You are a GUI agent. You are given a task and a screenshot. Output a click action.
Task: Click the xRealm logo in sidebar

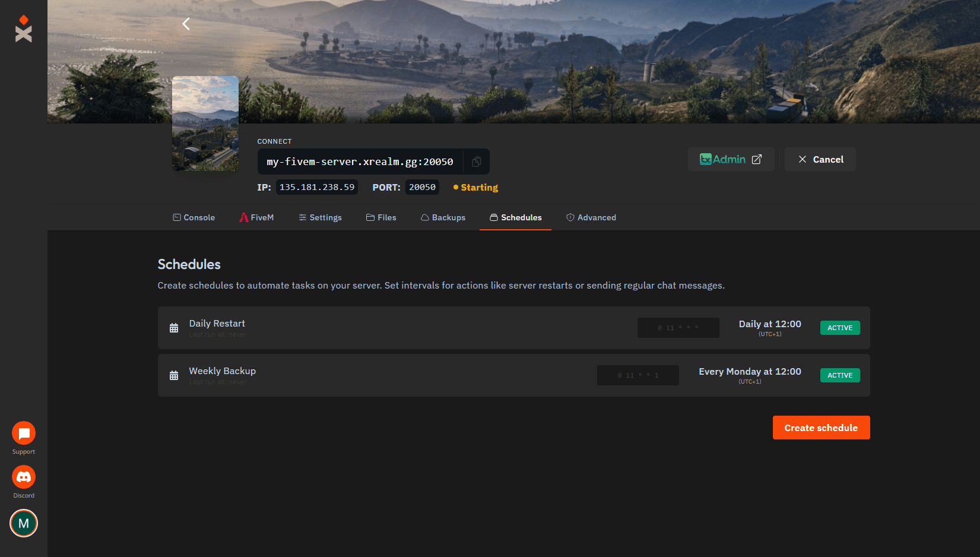[24, 29]
